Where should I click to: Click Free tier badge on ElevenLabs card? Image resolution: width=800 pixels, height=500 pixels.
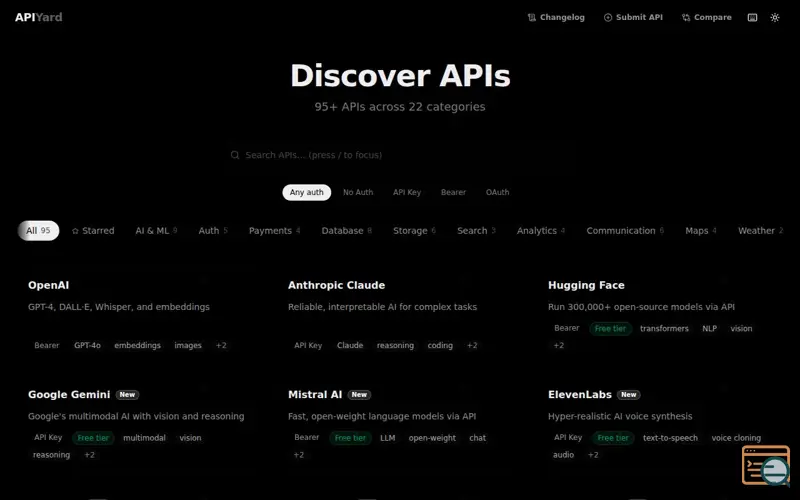point(613,438)
